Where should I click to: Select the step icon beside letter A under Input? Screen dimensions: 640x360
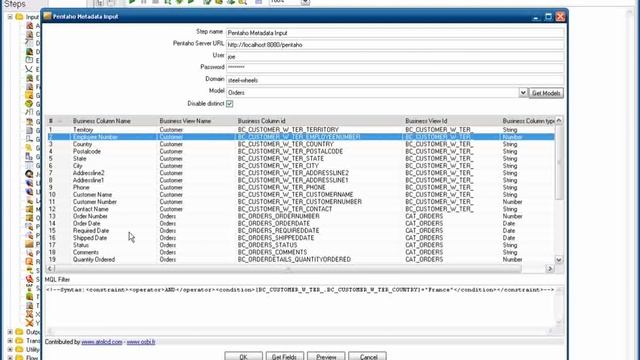29,25
